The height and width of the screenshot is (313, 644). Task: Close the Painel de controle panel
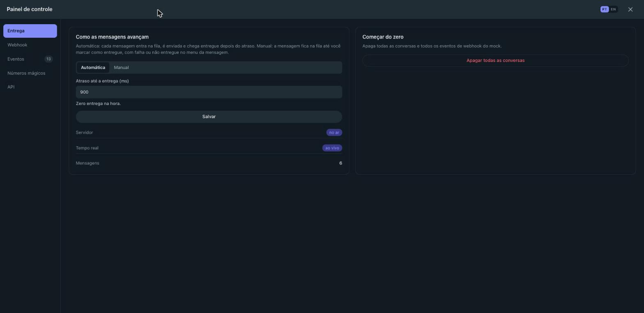630,9
